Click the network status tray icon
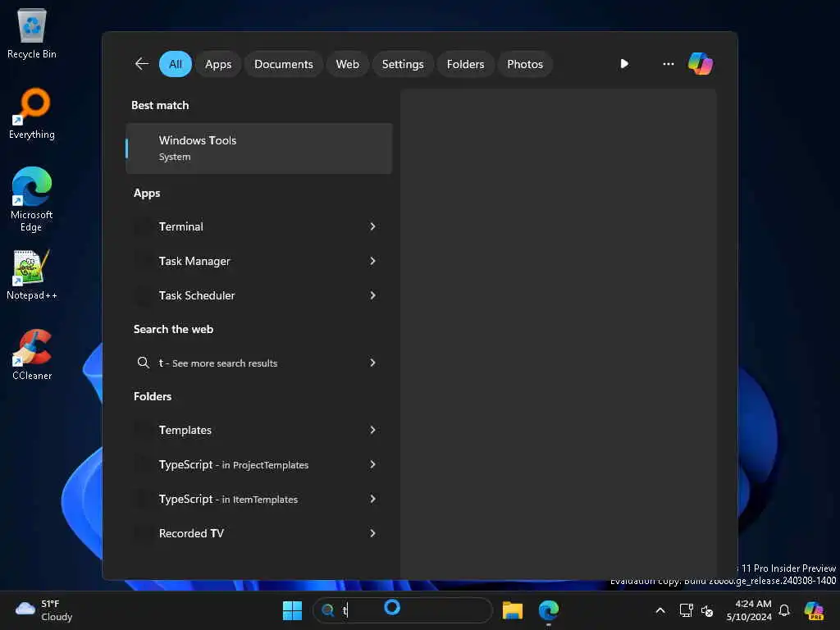The image size is (840, 630). [x=686, y=610]
